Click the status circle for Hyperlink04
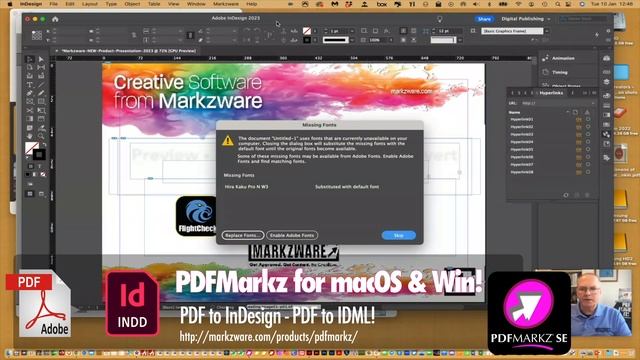The height and width of the screenshot is (360, 640). [588, 142]
